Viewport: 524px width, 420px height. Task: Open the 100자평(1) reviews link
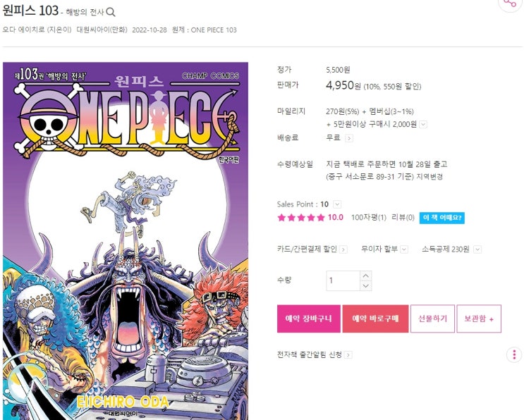369,218
